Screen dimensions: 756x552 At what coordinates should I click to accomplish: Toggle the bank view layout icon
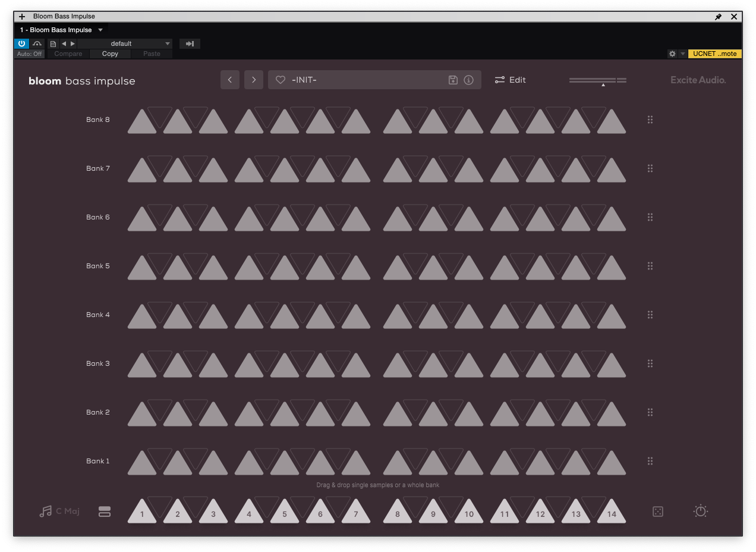tap(105, 511)
